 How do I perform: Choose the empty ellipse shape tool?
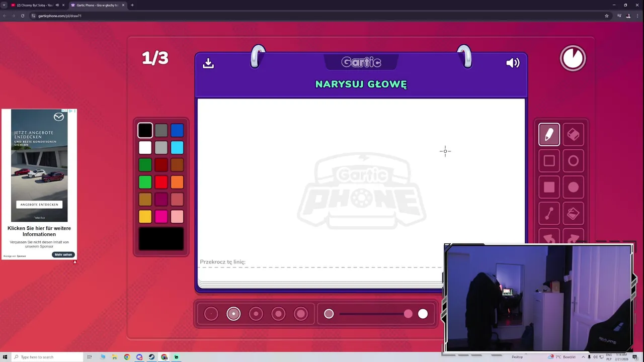pyautogui.click(x=573, y=161)
